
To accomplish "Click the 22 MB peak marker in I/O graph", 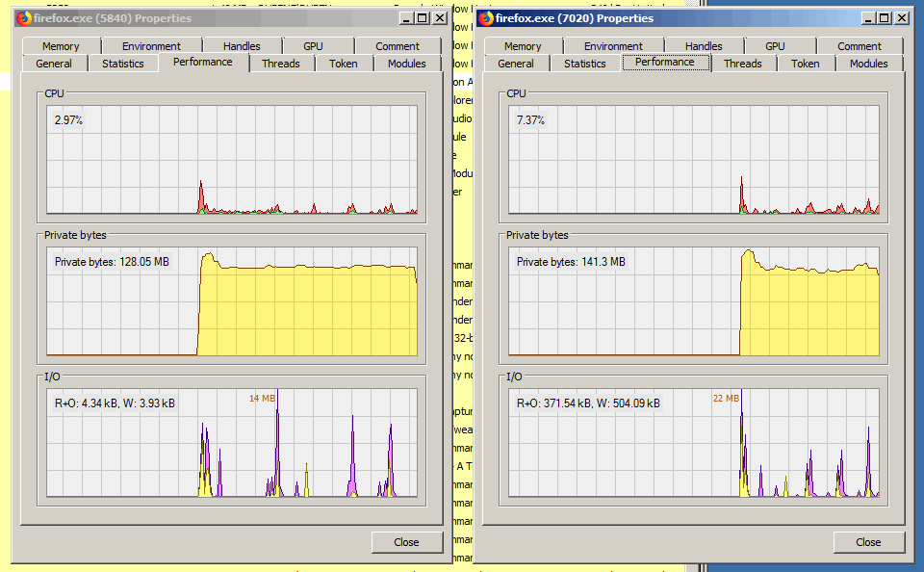I will [726, 399].
